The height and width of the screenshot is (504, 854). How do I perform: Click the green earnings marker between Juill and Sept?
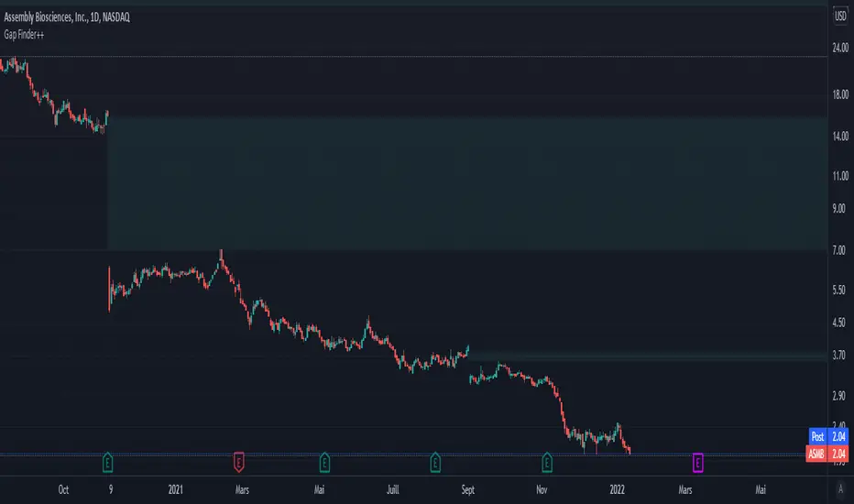pyautogui.click(x=435, y=463)
